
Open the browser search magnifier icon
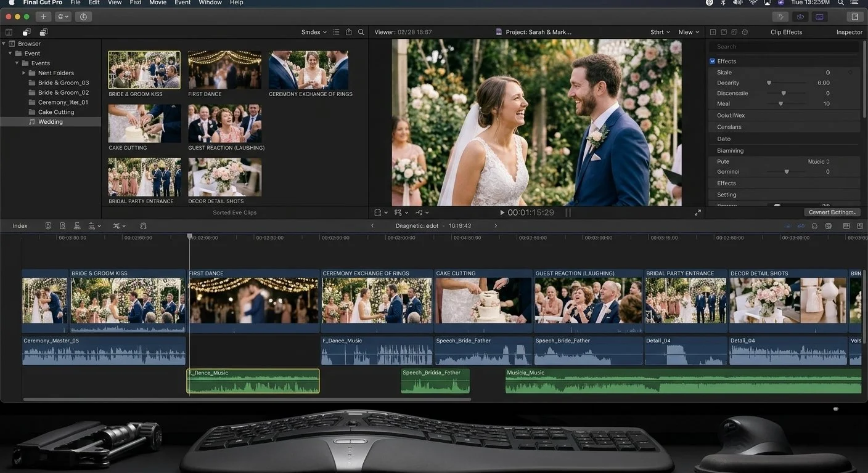pyautogui.click(x=361, y=32)
